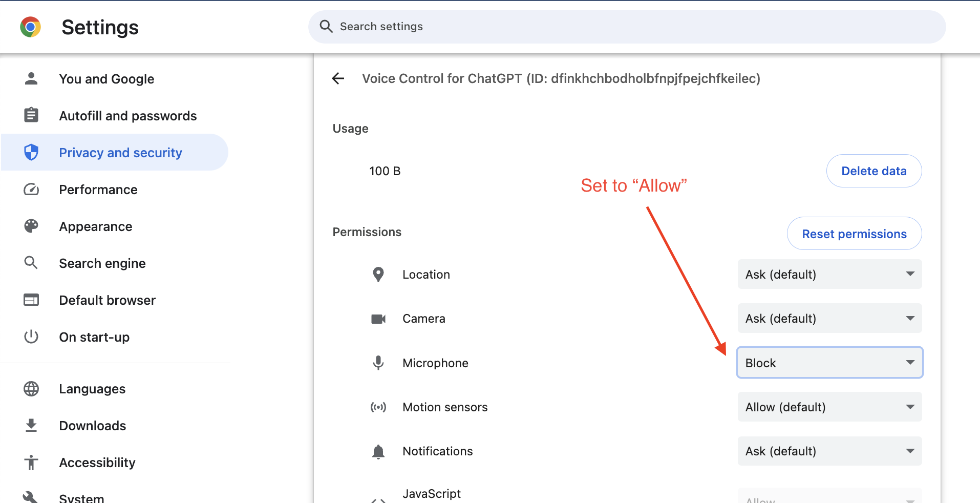Select Autofill and passwords in sidebar

(x=128, y=116)
